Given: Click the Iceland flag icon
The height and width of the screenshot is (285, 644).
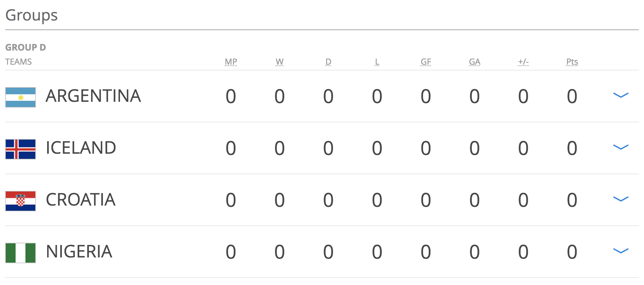Looking at the screenshot, I should pos(21,149).
